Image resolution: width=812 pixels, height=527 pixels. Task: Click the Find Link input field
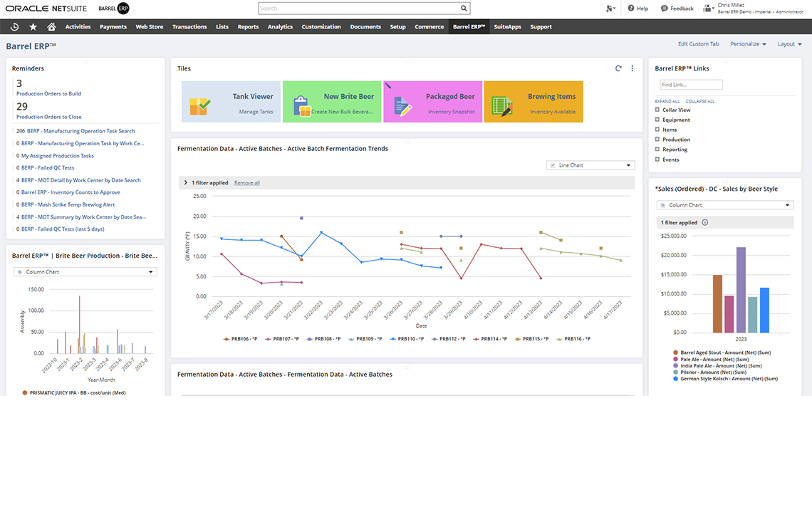pos(691,85)
